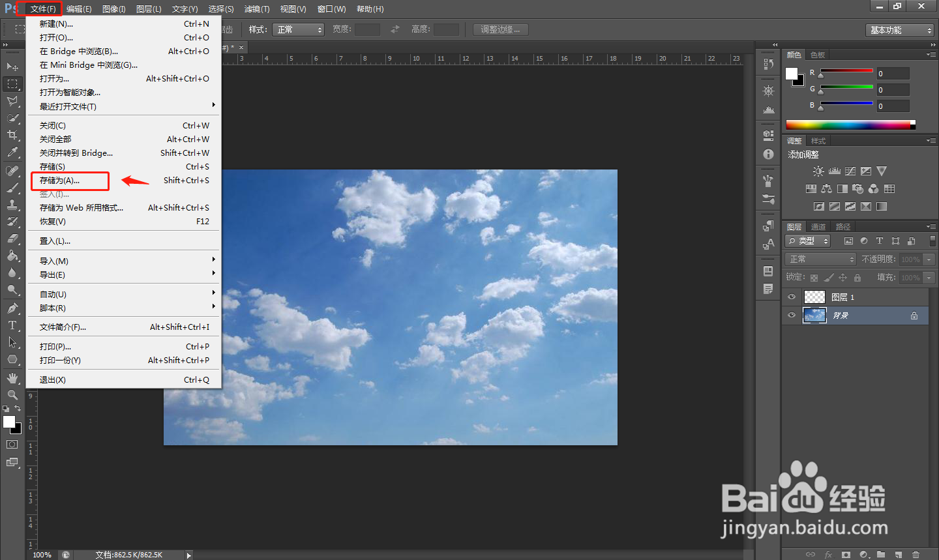Viewport: 939px width, 560px height.
Task: Open 不透明度 opacity dropdown arrow
Action: pos(929,259)
